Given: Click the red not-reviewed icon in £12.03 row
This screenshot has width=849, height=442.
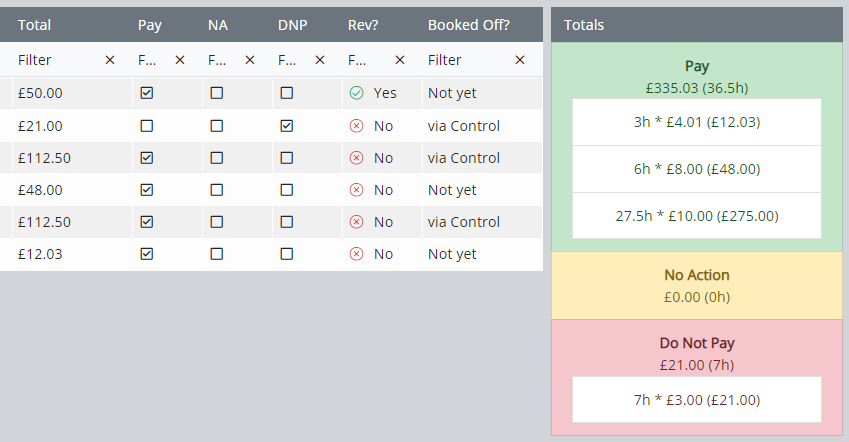Looking at the screenshot, I should coord(356,254).
